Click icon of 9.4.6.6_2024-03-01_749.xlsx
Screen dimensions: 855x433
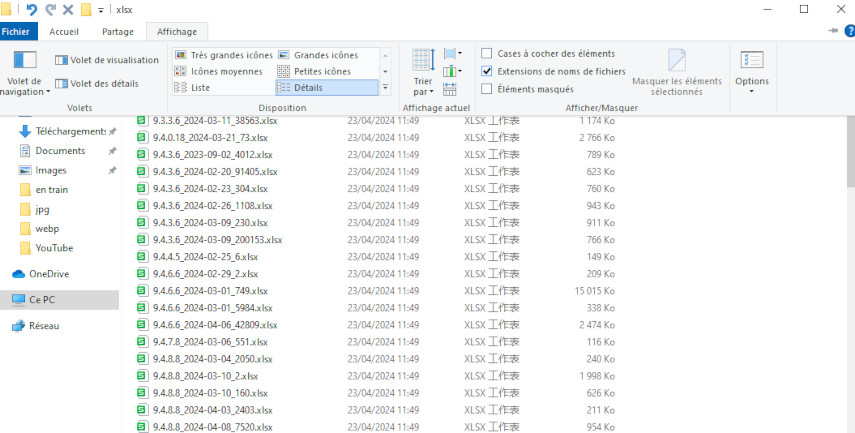[142, 291]
